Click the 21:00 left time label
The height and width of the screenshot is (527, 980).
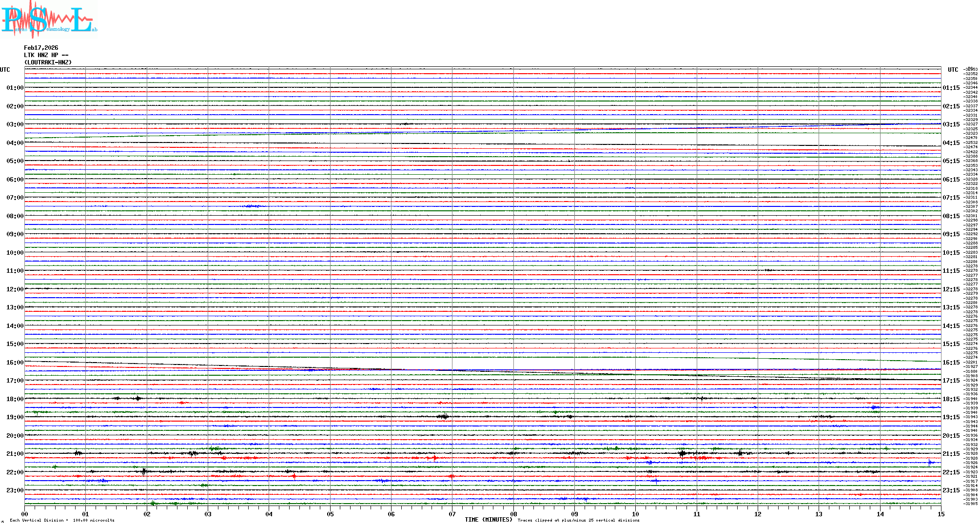click(x=15, y=454)
